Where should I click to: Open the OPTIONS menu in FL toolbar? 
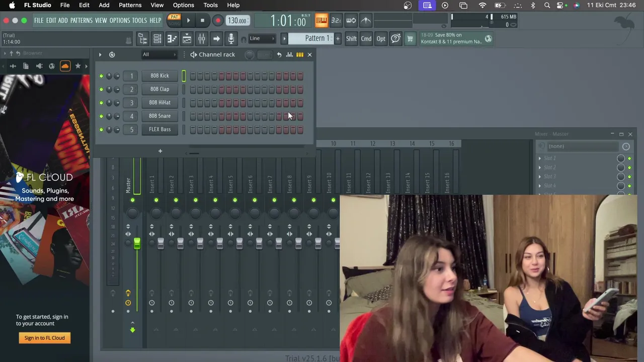[120, 21]
